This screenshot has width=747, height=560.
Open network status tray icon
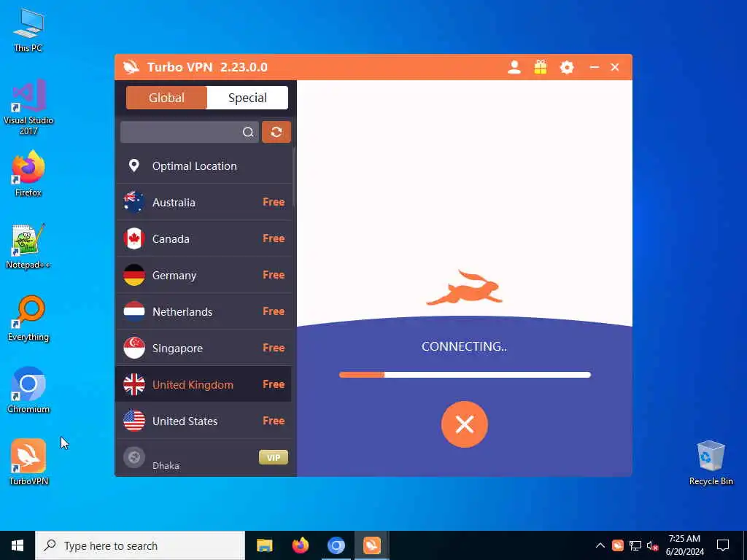[x=635, y=545]
